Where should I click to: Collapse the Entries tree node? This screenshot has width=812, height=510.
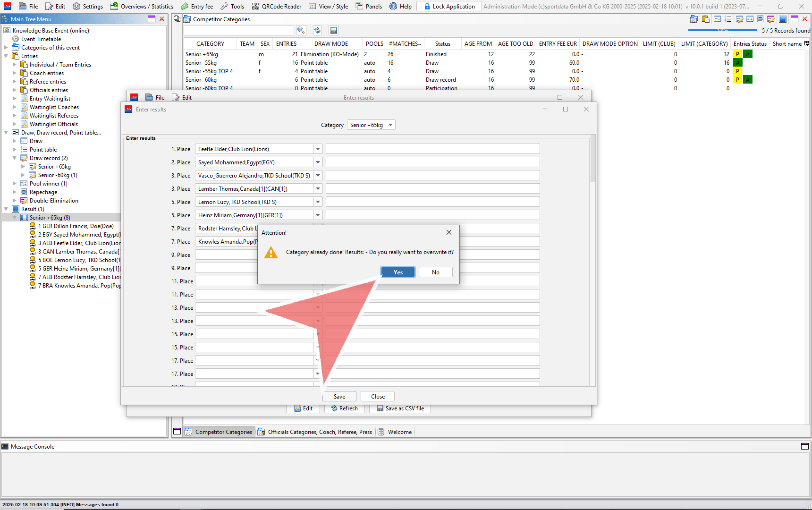click(6, 56)
